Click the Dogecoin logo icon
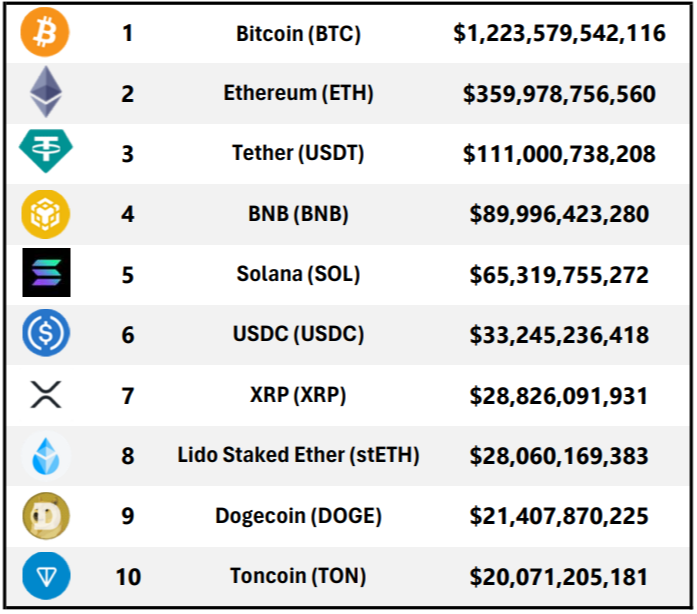 click(46, 516)
